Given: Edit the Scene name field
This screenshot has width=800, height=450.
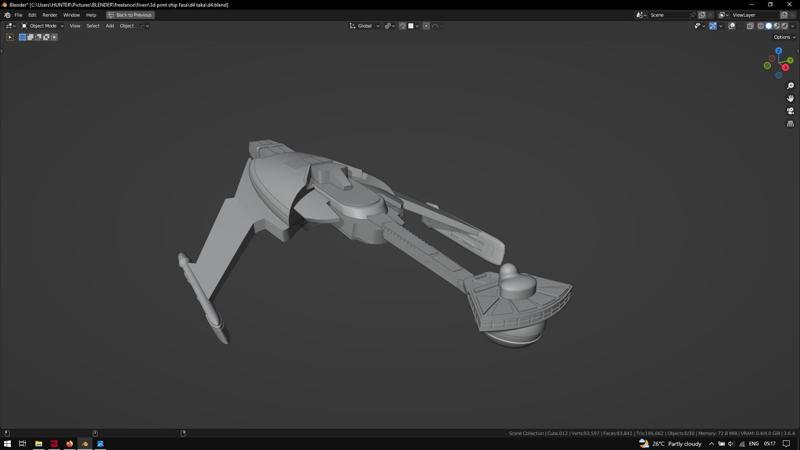Looking at the screenshot, I should pos(668,15).
